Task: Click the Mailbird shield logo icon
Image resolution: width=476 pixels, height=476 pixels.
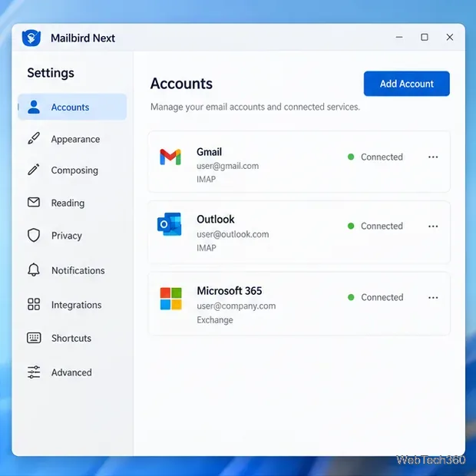Action: click(x=31, y=38)
